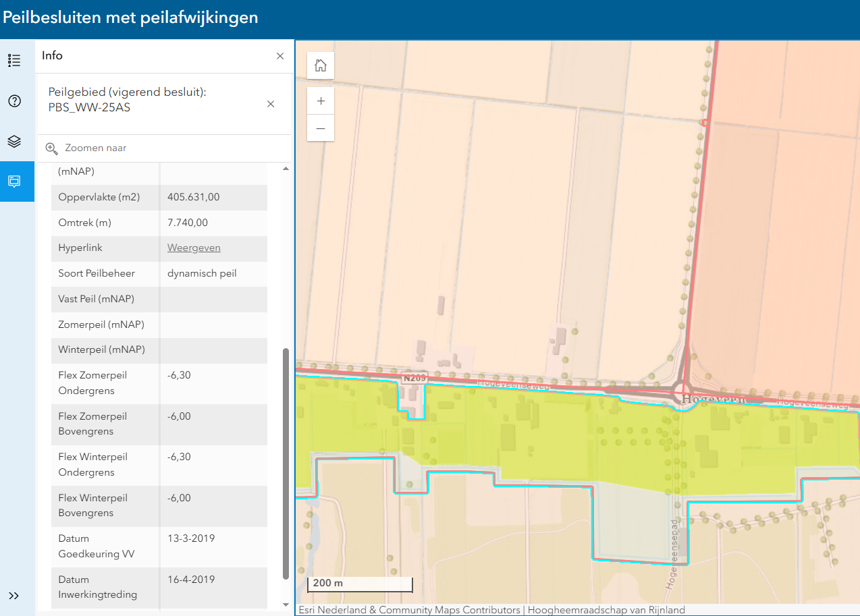Click the Hyperlink row label

point(80,248)
